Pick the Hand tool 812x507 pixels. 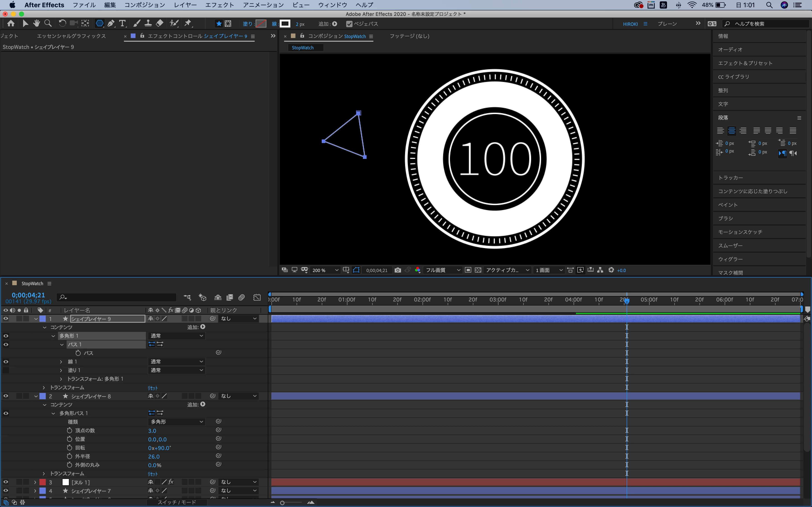click(x=36, y=24)
